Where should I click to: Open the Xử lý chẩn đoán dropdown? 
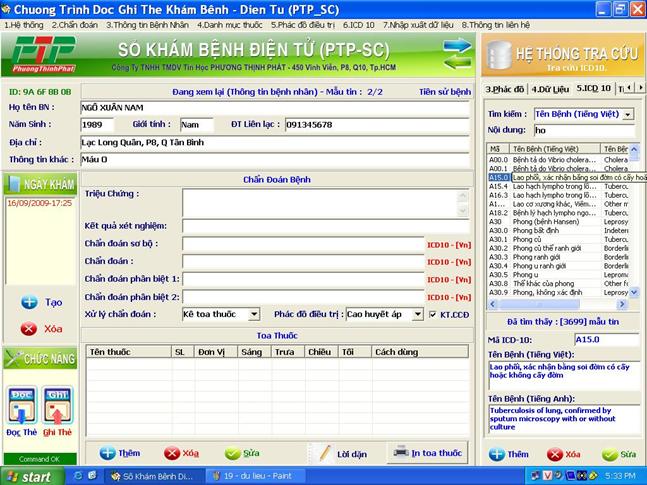pyautogui.click(x=254, y=314)
